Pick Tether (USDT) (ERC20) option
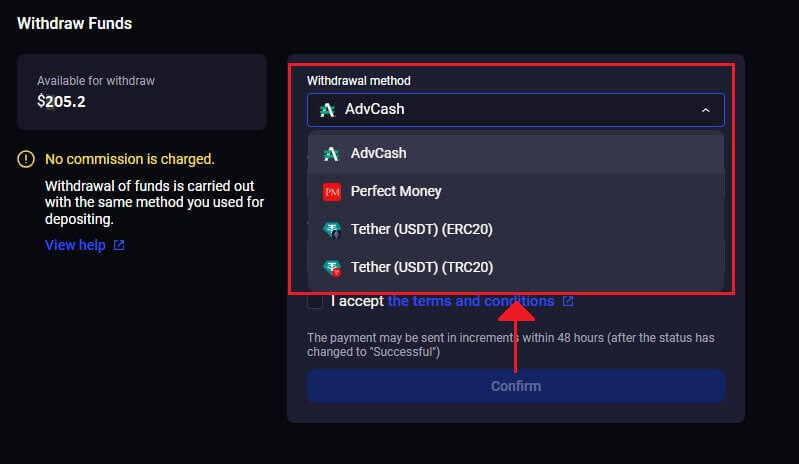This screenshot has width=799, height=464. tap(516, 230)
